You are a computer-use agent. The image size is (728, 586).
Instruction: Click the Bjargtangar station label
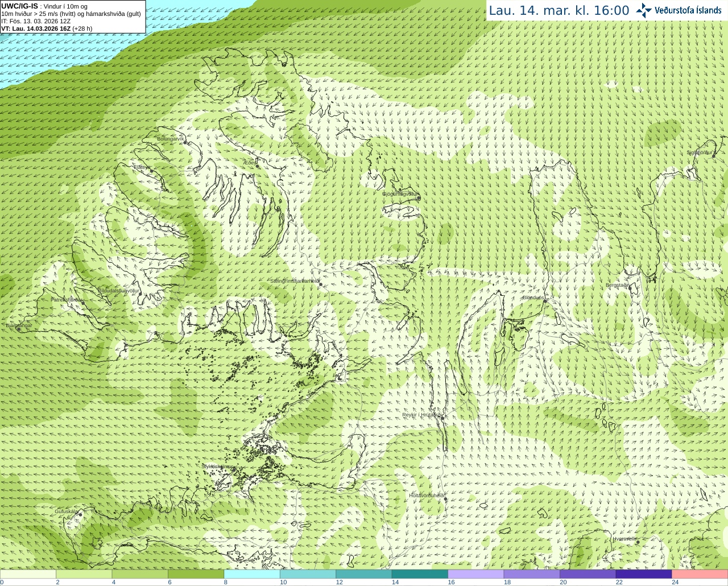[x=19, y=325]
